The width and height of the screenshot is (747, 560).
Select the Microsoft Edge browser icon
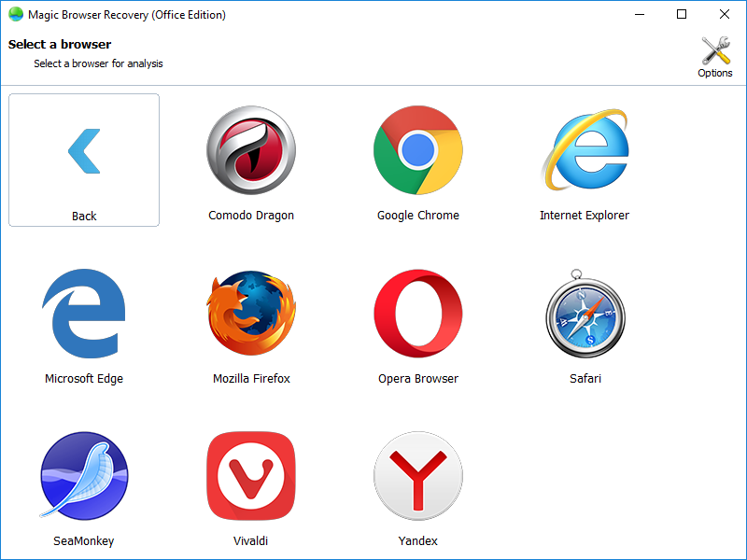84,314
